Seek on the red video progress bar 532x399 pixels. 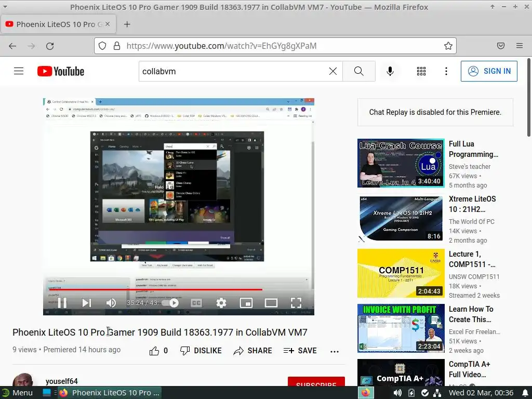click(179, 289)
